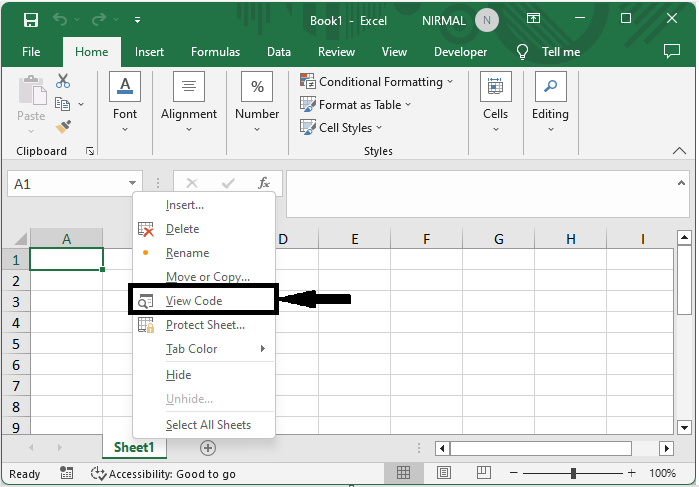Open the Editing group dropdown
The width and height of the screenshot is (699, 487).
click(550, 103)
